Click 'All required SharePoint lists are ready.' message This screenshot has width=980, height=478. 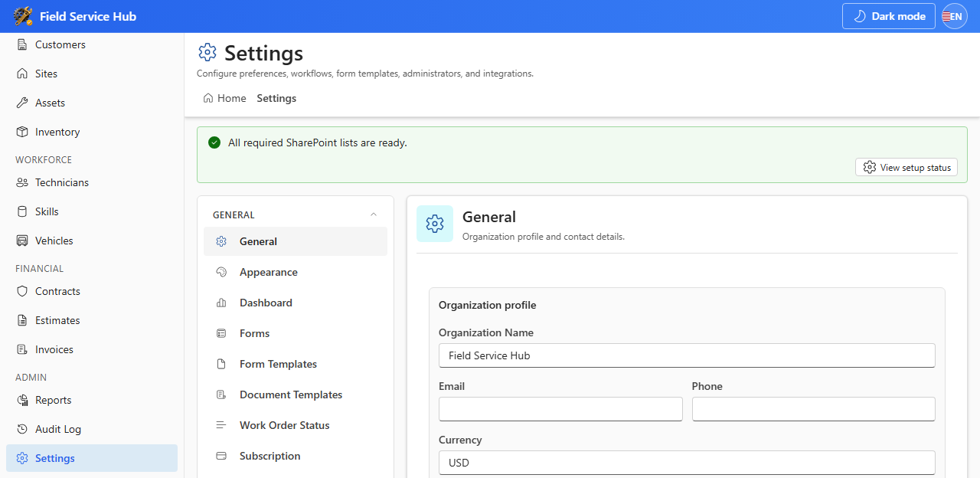coord(318,142)
